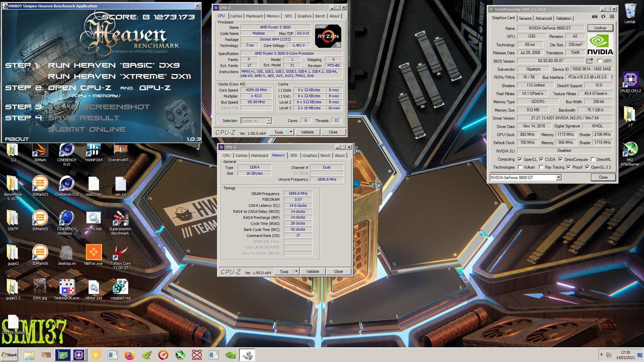
Task: Click Close button in GPU-Z
Action: click(603, 177)
